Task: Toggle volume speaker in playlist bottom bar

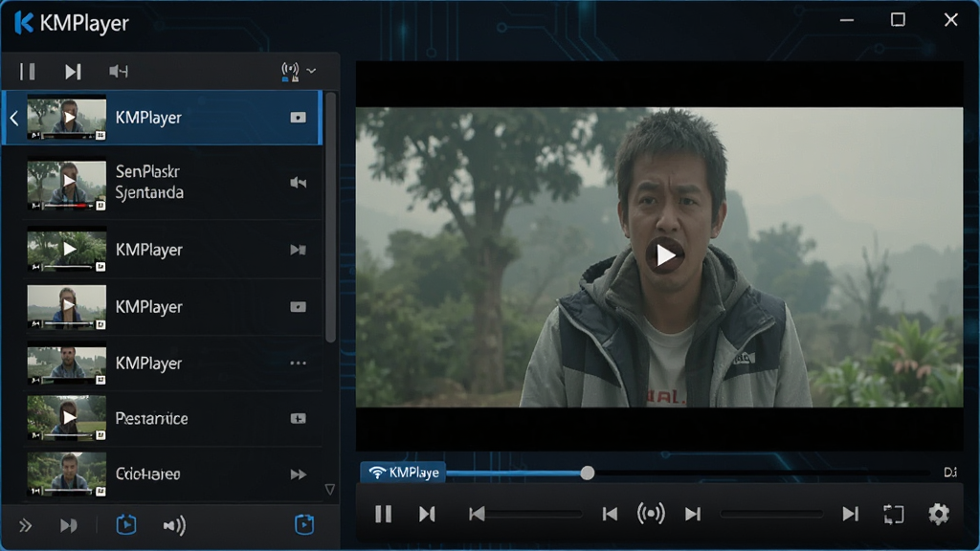Action: tap(174, 525)
